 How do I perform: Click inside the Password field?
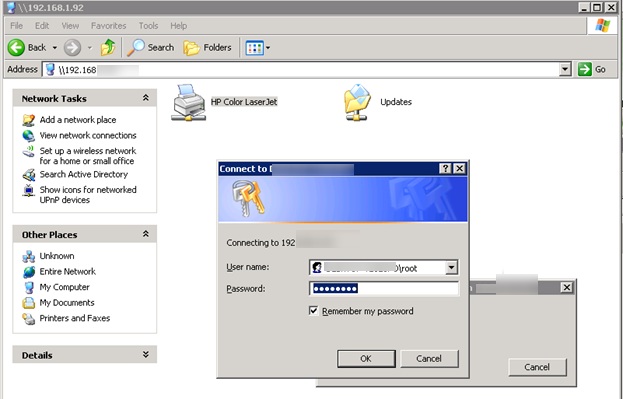coord(384,289)
